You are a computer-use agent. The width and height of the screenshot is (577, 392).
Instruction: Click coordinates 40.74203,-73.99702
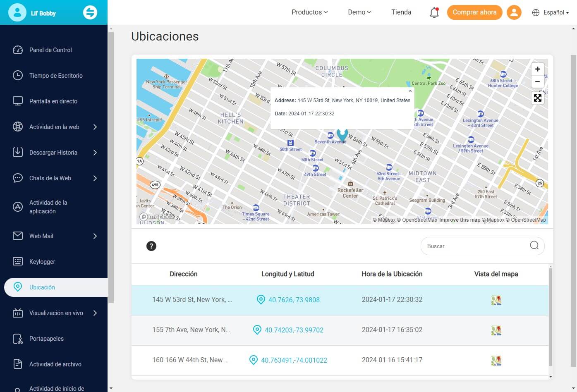[294, 330]
